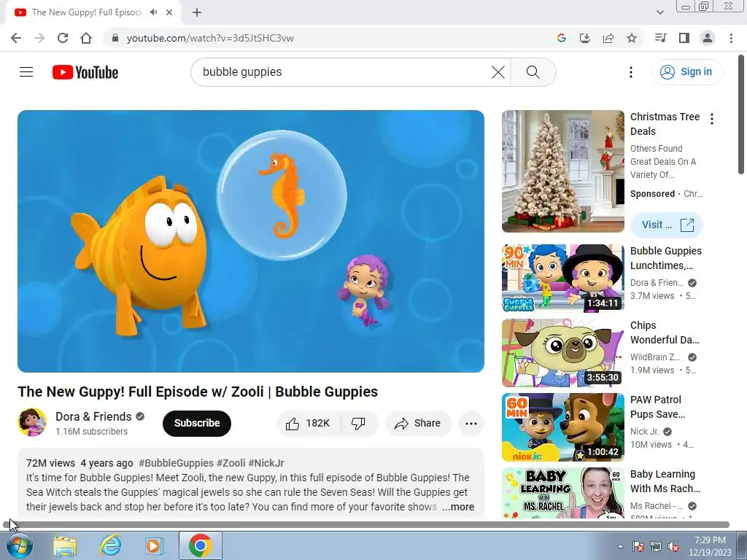The width and height of the screenshot is (747, 560).
Task: Subscribe to Dora & Friends
Action: [x=197, y=424]
